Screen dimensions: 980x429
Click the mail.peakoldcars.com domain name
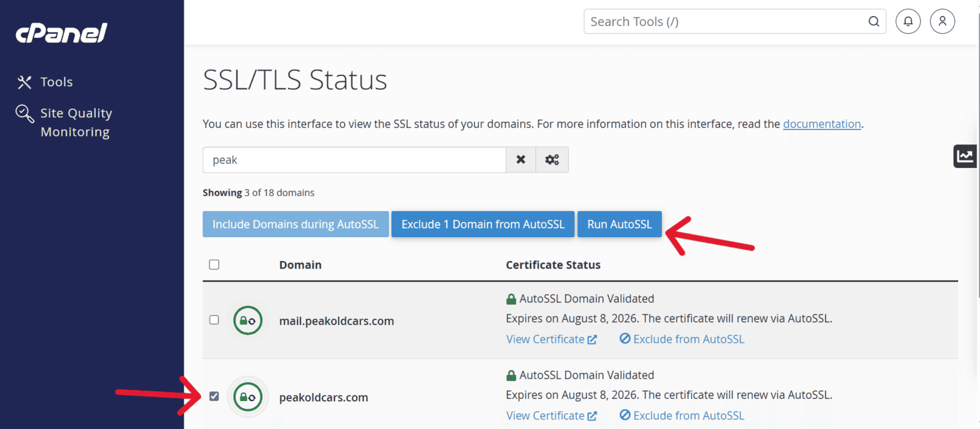(x=337, y=321)
